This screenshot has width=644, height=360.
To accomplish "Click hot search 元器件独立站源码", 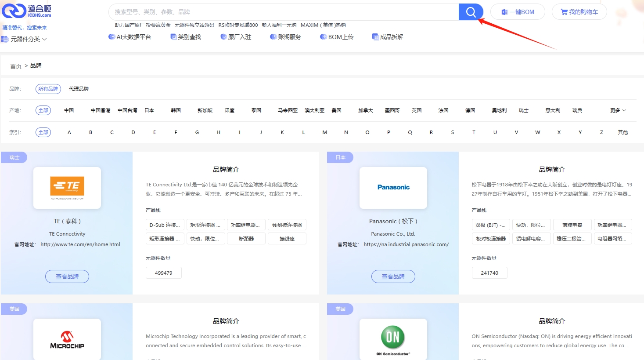I will [194, 25].
